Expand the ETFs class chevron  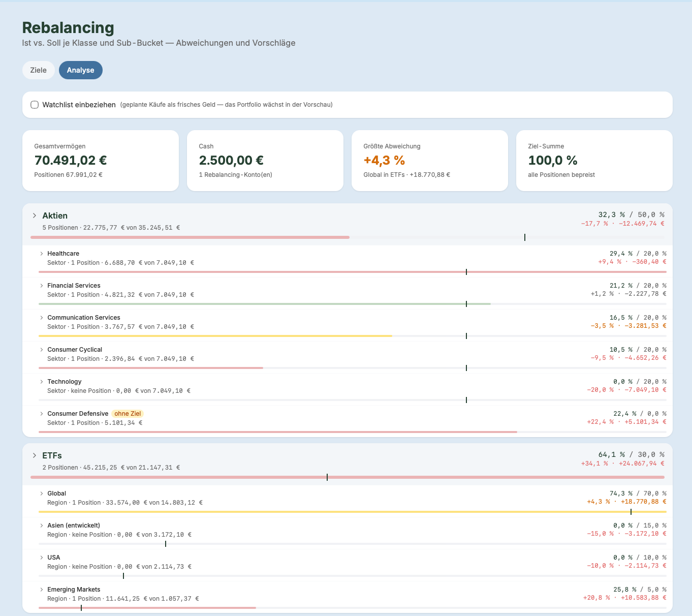35,455
